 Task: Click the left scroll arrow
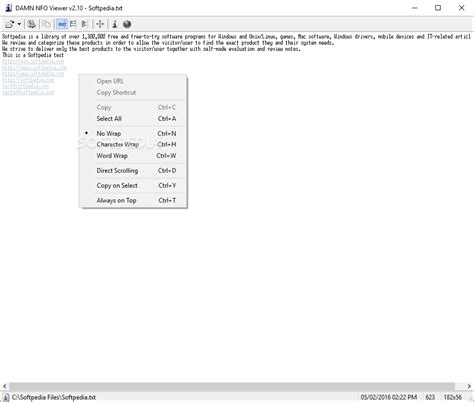click(x=4, y=386)
